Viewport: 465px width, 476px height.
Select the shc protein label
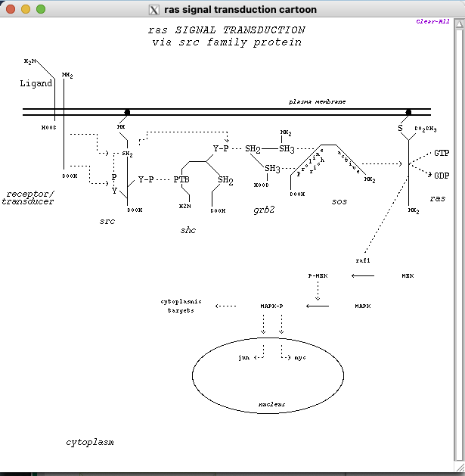188,229
